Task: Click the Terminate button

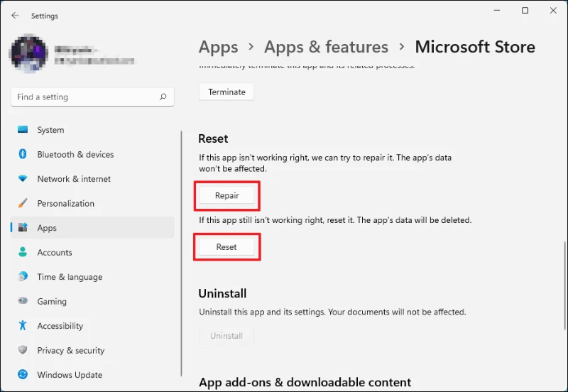Action: click(226, 92)
